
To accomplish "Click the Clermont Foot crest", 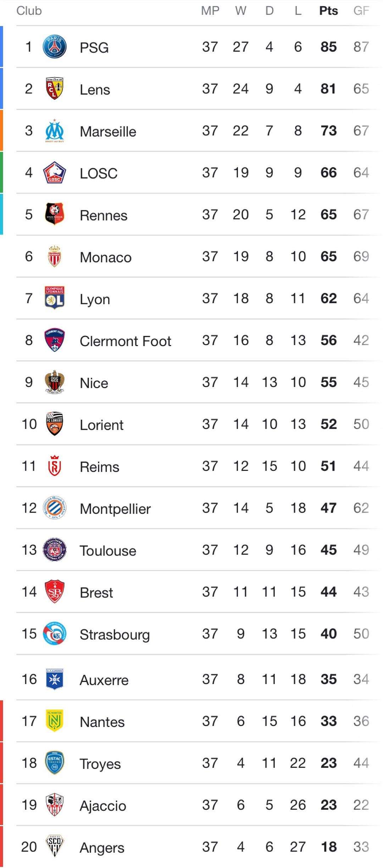I will [x=55, y=340].
